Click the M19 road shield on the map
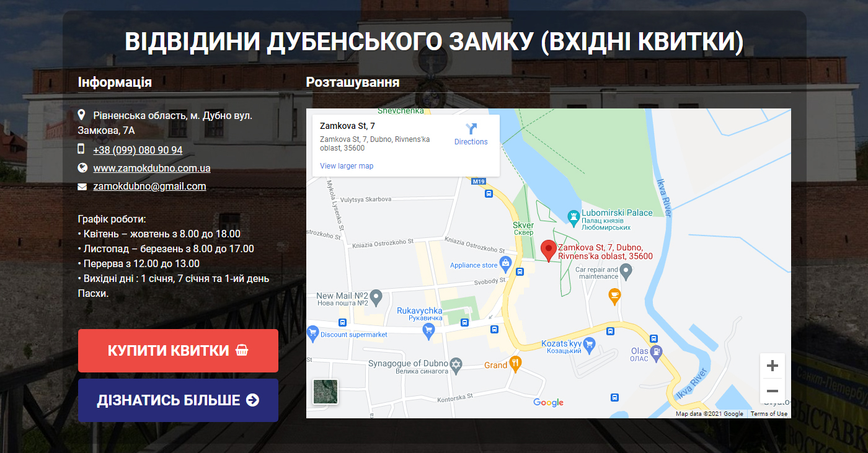Viewport: 868px width, 453px height. 478,182
